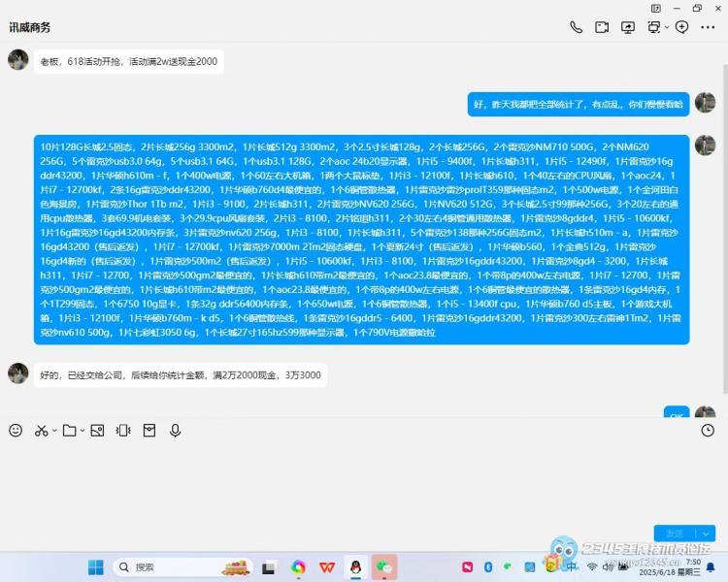The height and width of the screenshot is (582, 728).
Task: Click the chat scrollbar on the right
Action: [725, 230]
